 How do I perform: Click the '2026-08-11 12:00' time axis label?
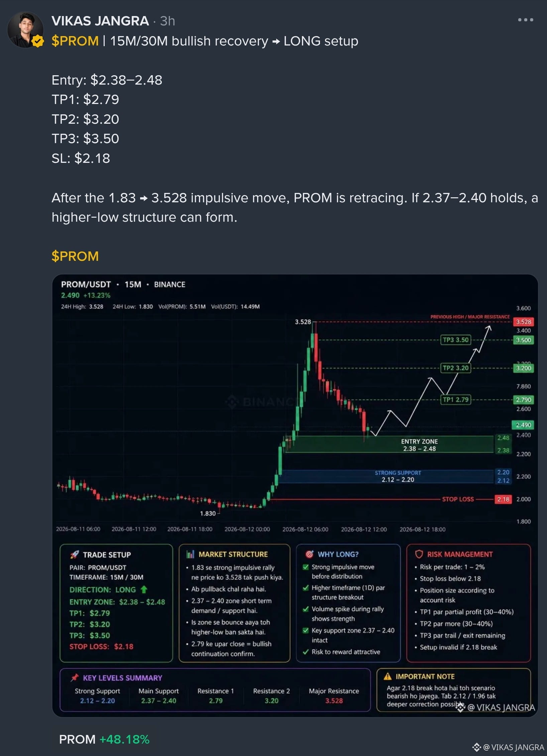pyautogui.click(x=134, y=529)
